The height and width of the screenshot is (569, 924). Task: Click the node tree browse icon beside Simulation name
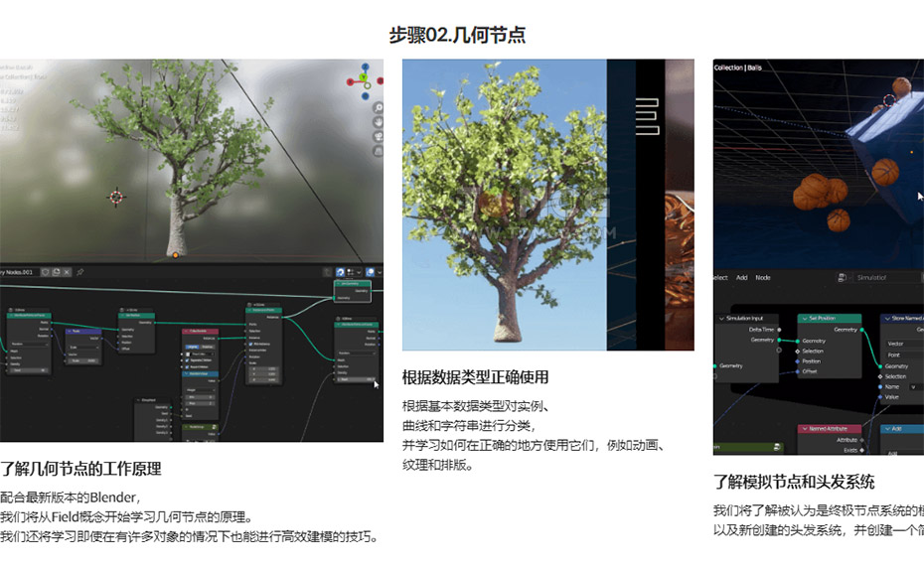click(x=843, y=277)
